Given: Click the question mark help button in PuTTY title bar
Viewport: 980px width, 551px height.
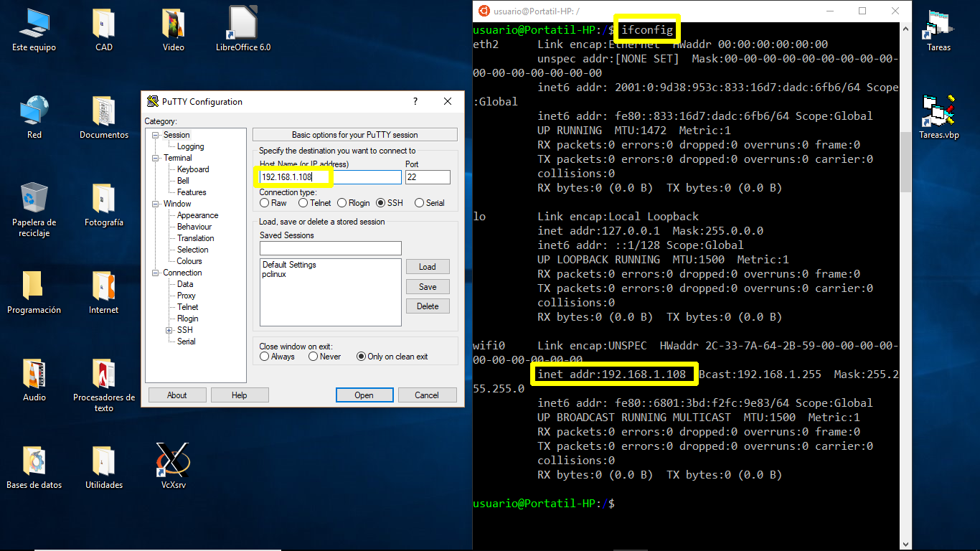Looking at the screenshot, I should tap(415, 101).
